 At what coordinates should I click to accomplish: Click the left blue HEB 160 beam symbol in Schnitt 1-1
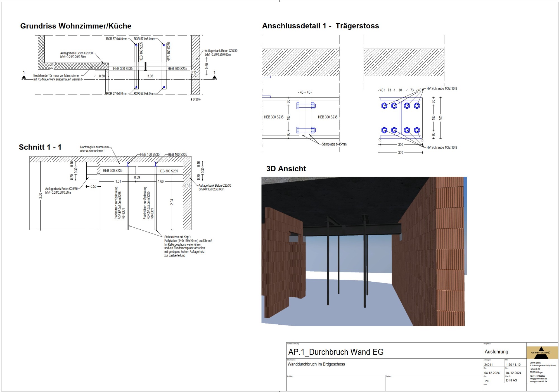click(x=128, y=164)
